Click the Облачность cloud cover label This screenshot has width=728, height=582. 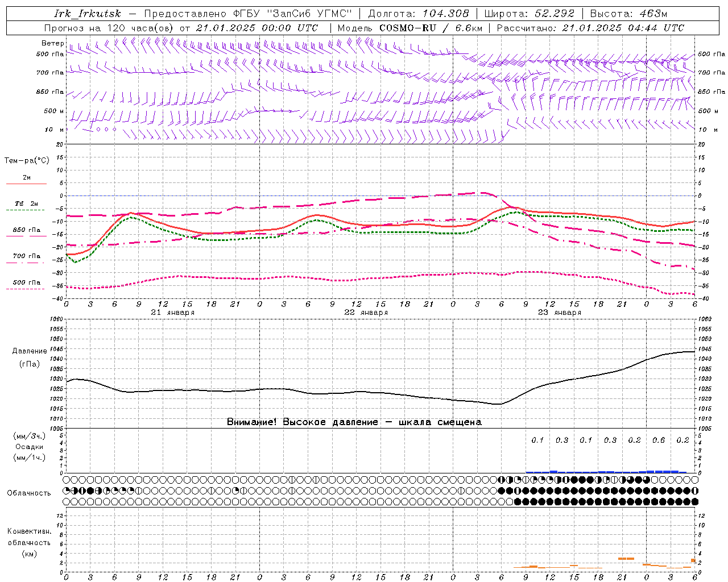(29, 493)
